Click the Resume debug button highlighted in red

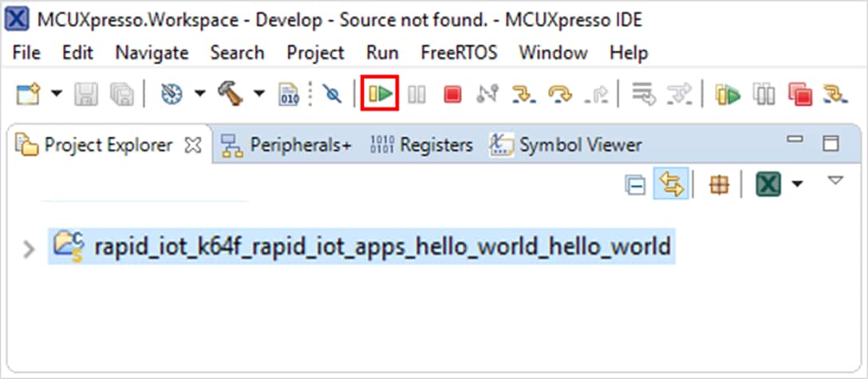pyautogui.click(x=381, y=95)
